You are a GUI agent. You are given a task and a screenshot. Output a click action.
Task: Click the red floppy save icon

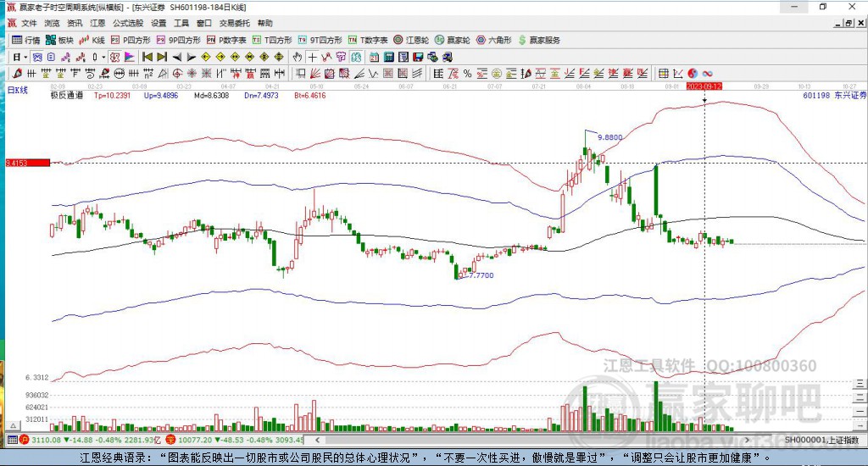click(x=418, y=57)
